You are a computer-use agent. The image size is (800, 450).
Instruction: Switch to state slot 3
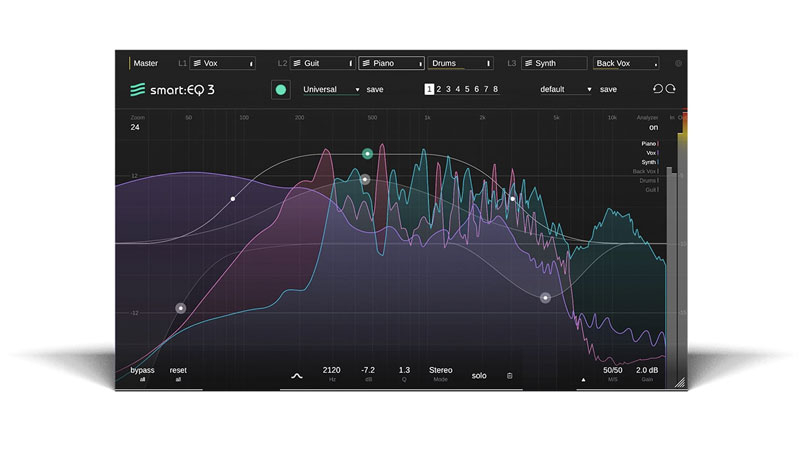[x=448, y=89]
